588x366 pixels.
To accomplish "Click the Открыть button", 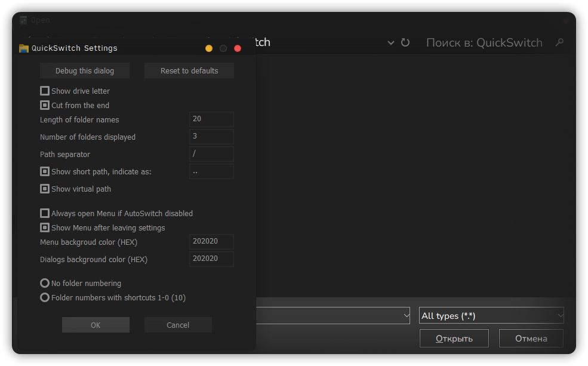I will point(454,339).
